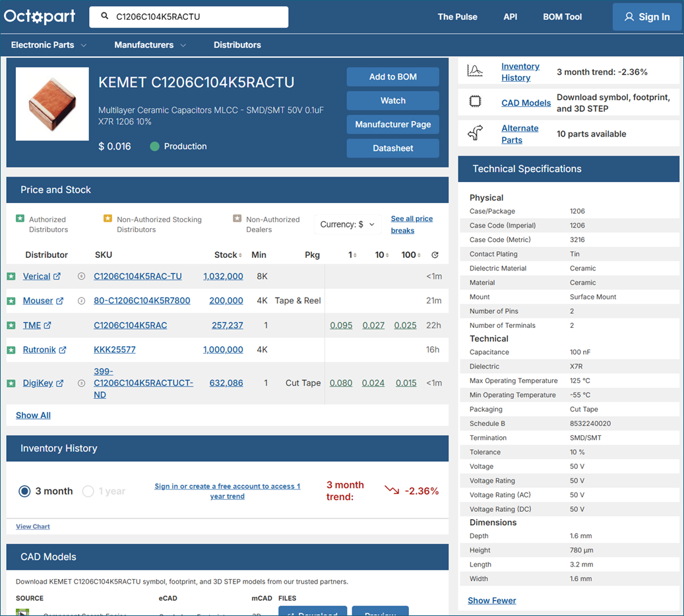
Task: Click the TME authorized star icon
Action: point(11,325)
